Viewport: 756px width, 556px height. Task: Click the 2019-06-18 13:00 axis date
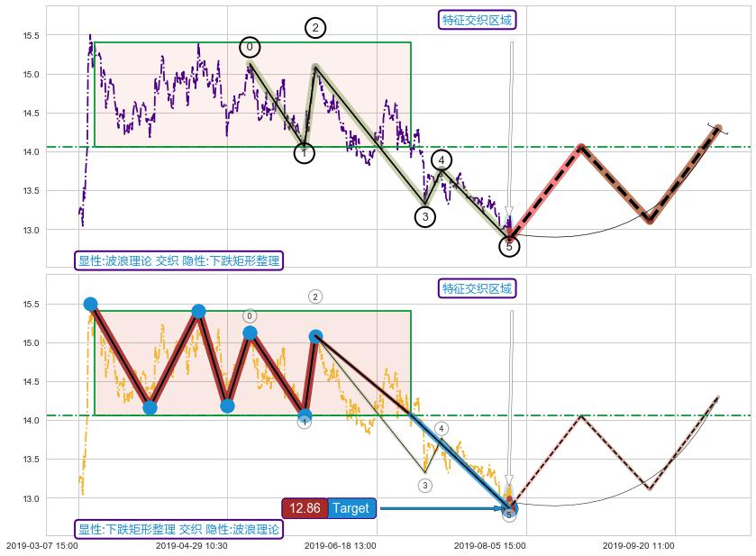[x=340, y=546]
